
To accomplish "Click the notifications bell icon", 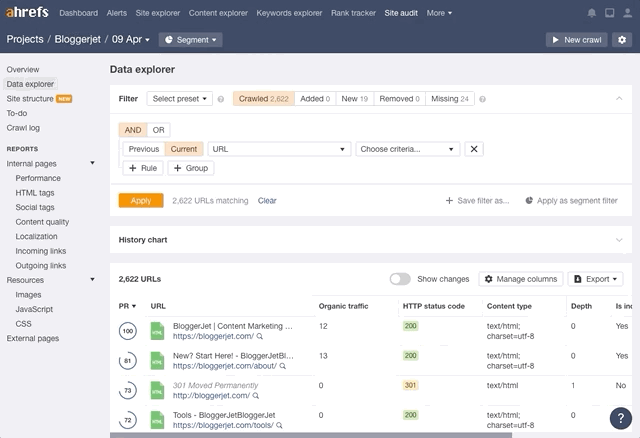I will [592, 13].
